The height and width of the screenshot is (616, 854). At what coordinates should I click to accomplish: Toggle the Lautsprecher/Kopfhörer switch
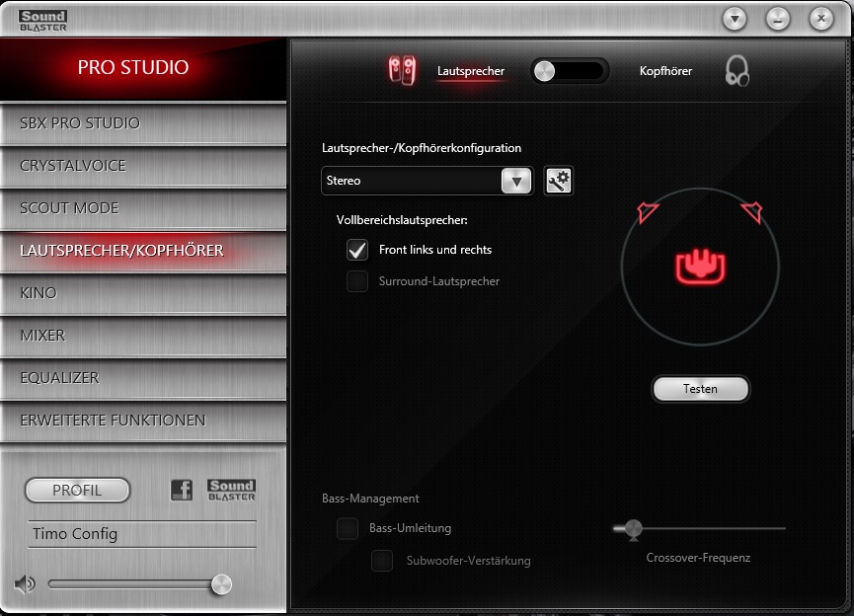pos(569,71)
